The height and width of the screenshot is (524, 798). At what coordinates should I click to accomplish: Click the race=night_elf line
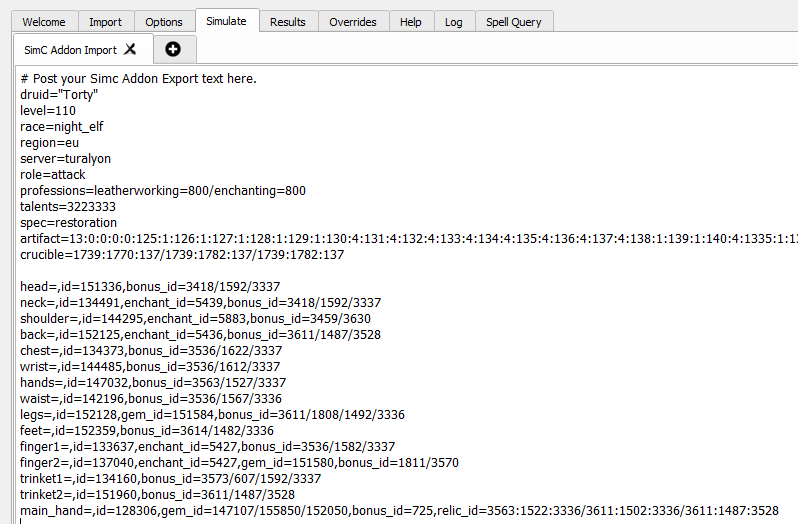62,127
